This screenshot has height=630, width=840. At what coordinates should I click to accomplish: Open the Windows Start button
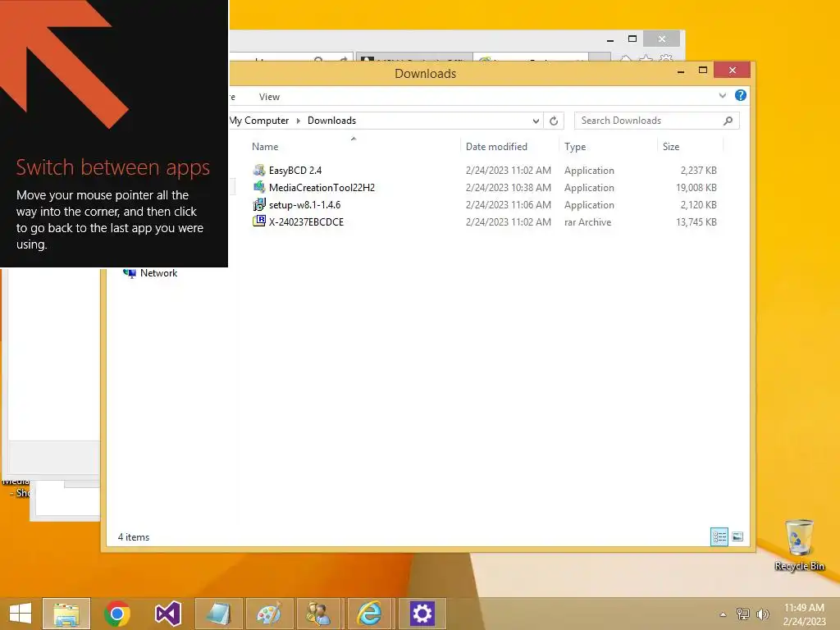point(21,614)
